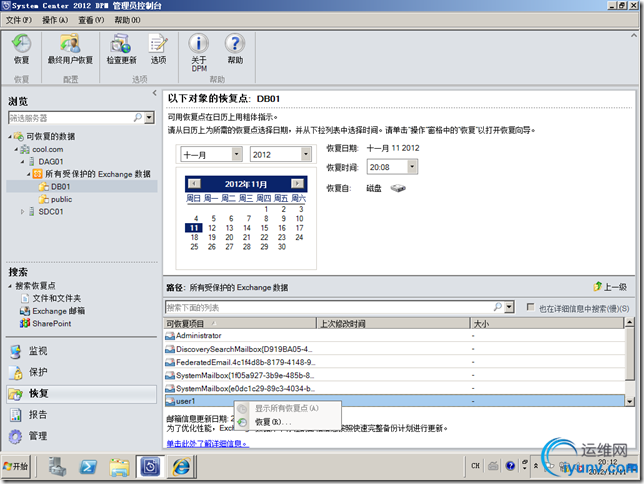
Task: Select Protection (保护) workspace icon
Action: pyautogui.click(x=16, y=373)
